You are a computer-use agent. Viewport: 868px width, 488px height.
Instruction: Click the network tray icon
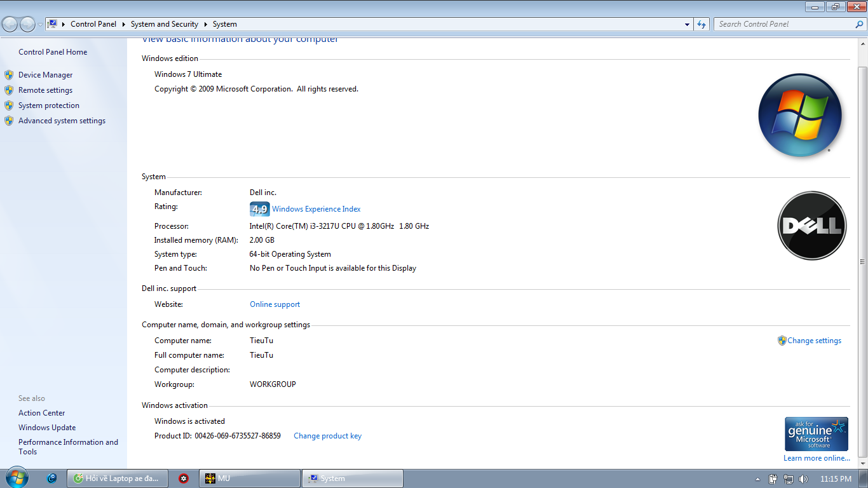point(789,479)
